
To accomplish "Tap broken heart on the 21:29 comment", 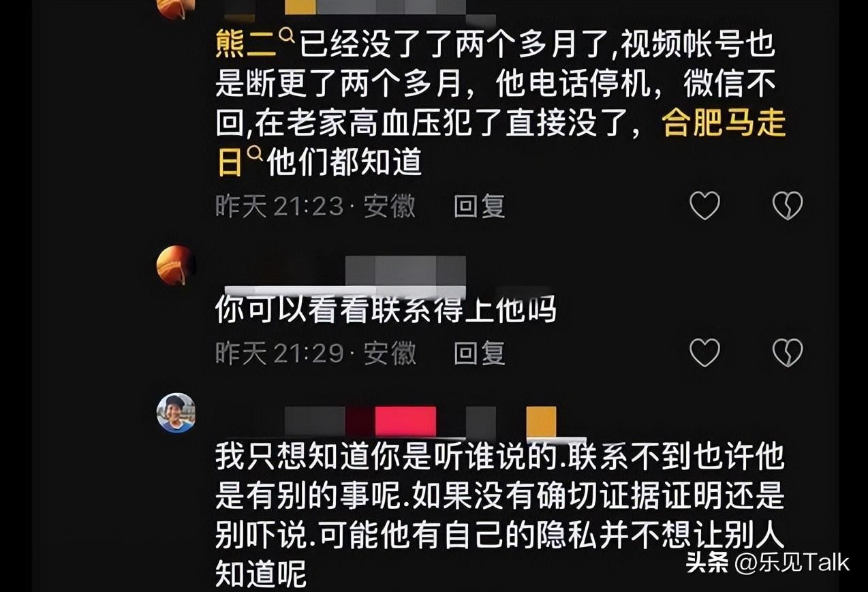I will [788, 353].
